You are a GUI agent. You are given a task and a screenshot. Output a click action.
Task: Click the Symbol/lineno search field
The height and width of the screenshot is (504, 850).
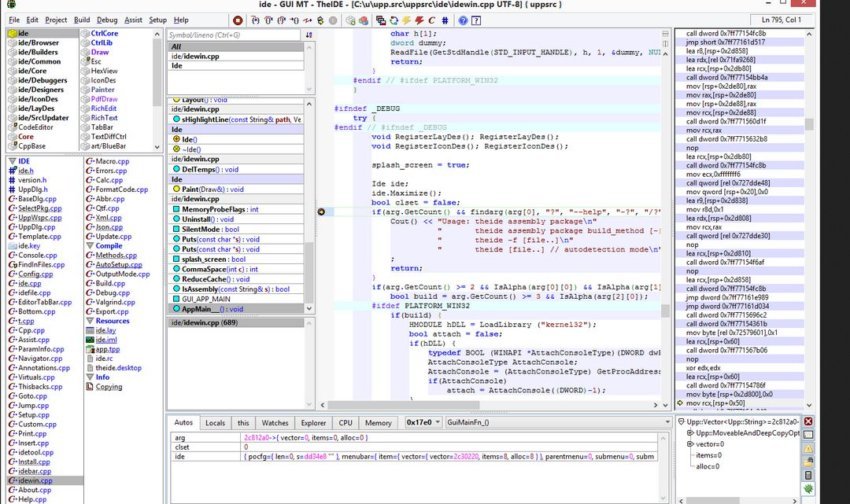pyautogui.click(x=232, y=35)
